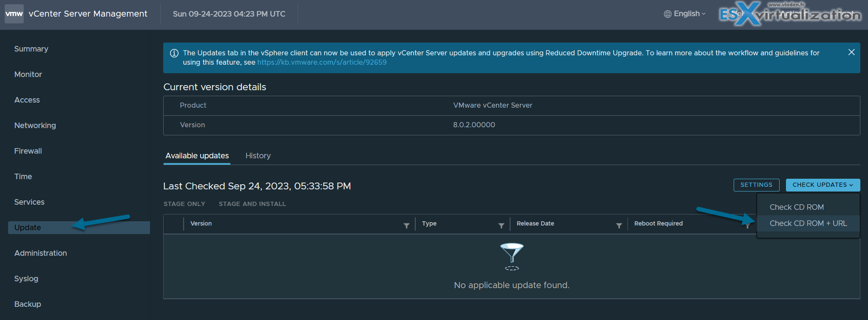Filter the Type column
868x320 pixels.
(x=501, y=226)
